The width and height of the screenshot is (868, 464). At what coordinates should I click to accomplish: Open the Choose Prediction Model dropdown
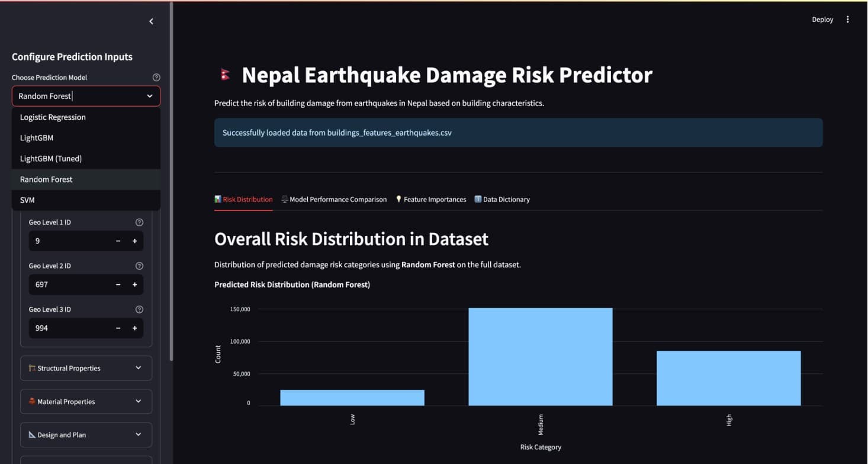pyautogui.click(x=86, y=95)
